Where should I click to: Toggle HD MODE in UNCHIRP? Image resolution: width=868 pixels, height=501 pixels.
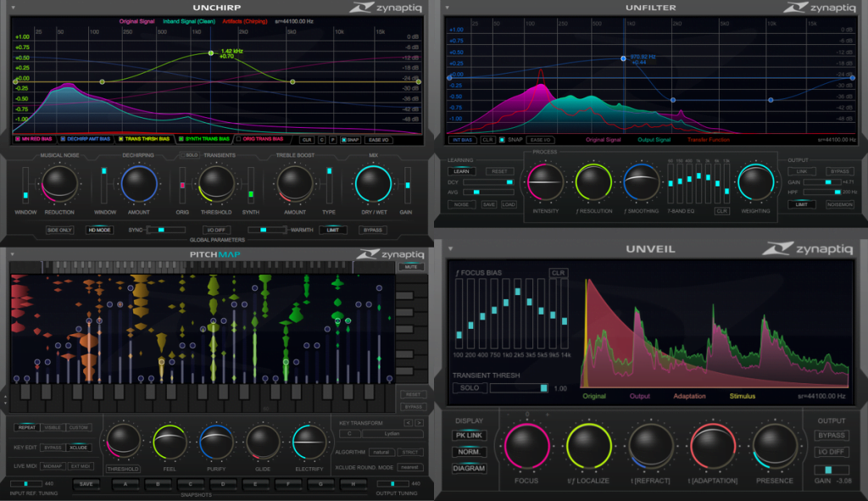(100, 230)
